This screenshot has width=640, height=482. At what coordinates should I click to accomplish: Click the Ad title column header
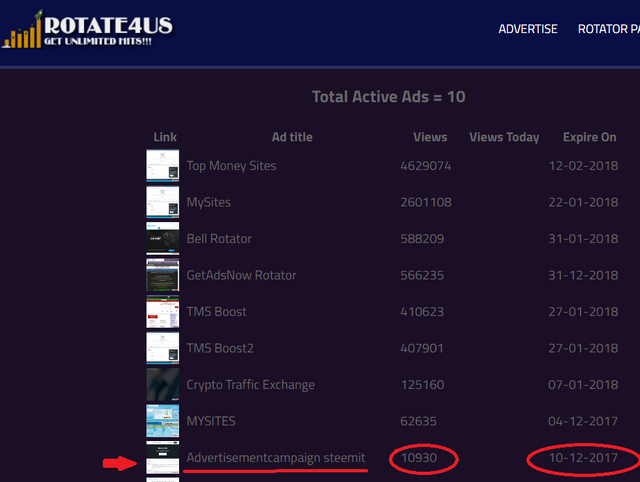292,137
